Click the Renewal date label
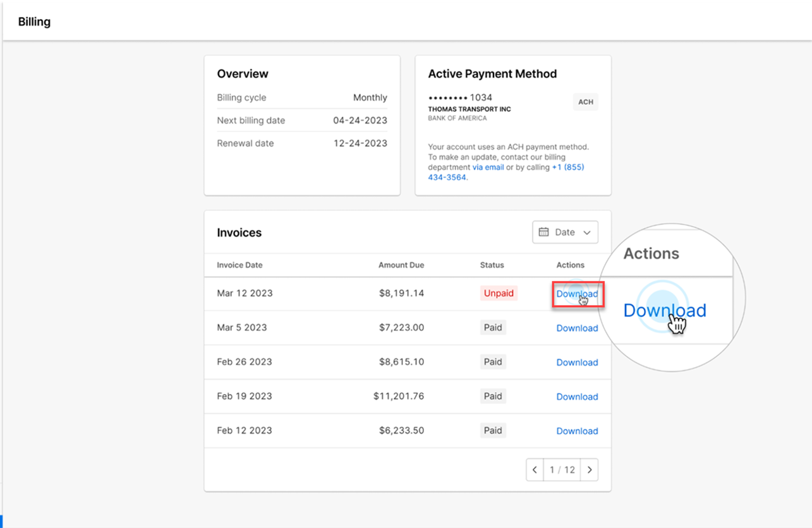The image size is (812, 528). tap(245, 143)
